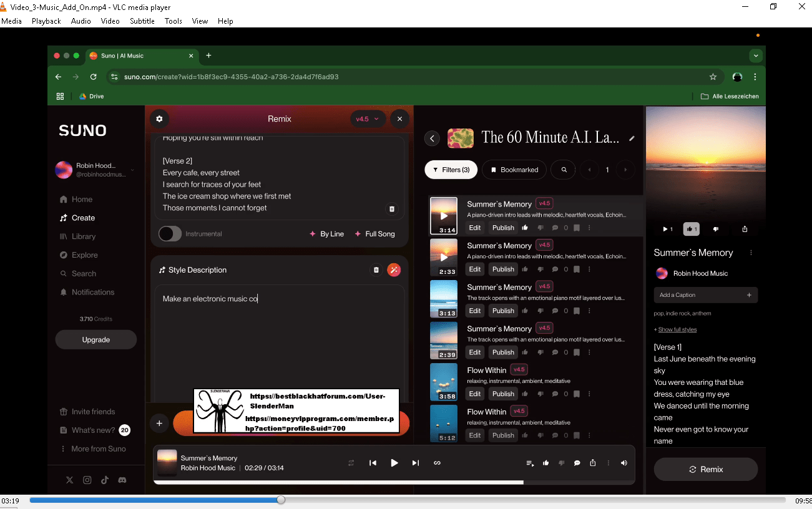Open Notifications in Suno sidebar
The height and width of the screenshot is (509, 812).
[87, 292]
